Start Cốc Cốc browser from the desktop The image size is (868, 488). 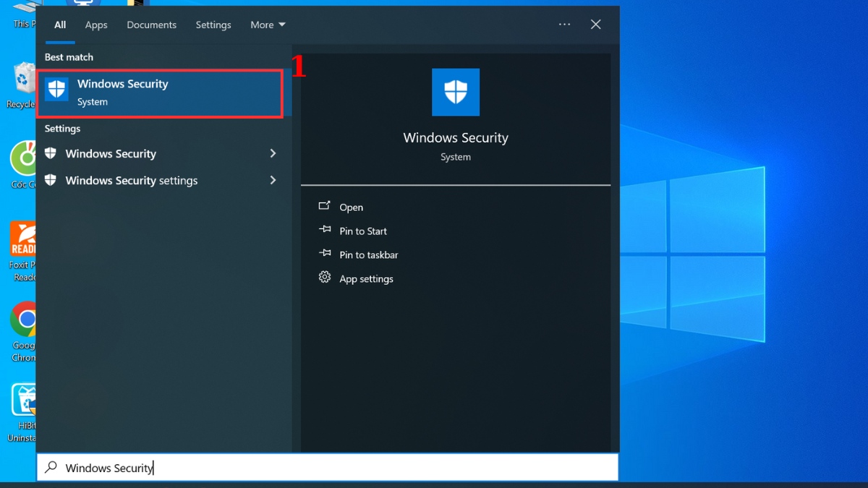(22, 159)
